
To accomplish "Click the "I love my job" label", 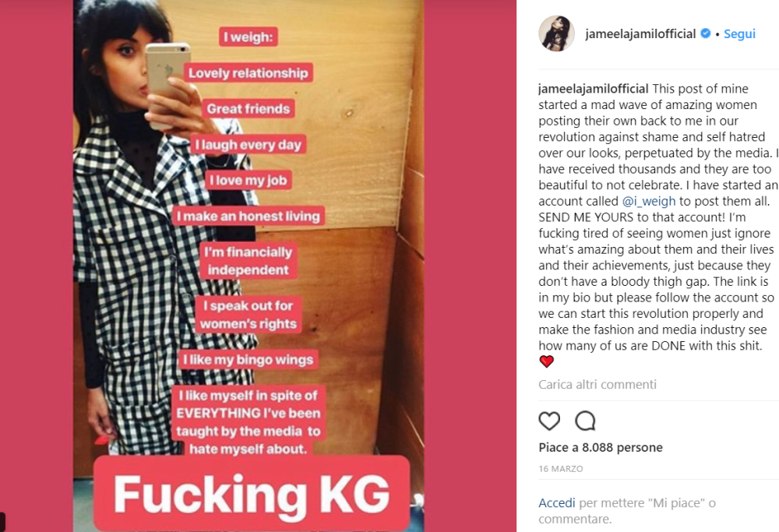I will (x=249, y=180).
